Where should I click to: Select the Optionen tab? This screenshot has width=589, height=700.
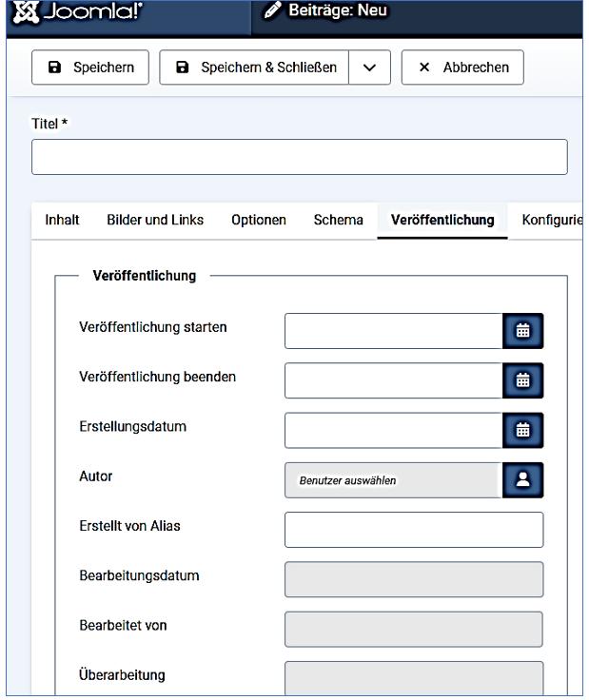point(258,220)
